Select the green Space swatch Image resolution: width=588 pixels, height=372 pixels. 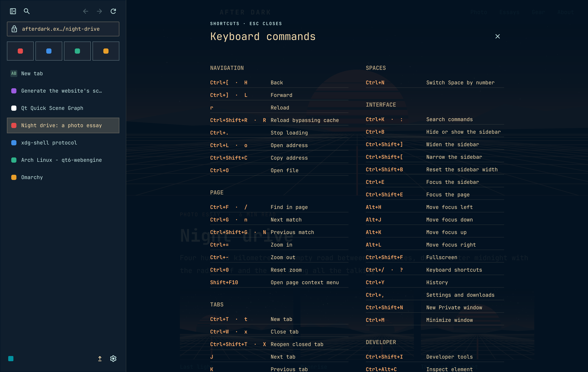click(77, 51)
